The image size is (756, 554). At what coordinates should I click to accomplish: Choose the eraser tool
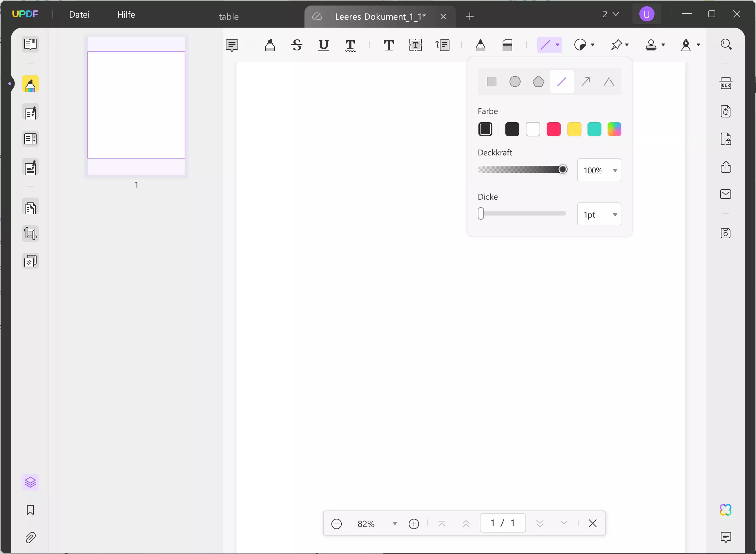[x=507, y=45]
